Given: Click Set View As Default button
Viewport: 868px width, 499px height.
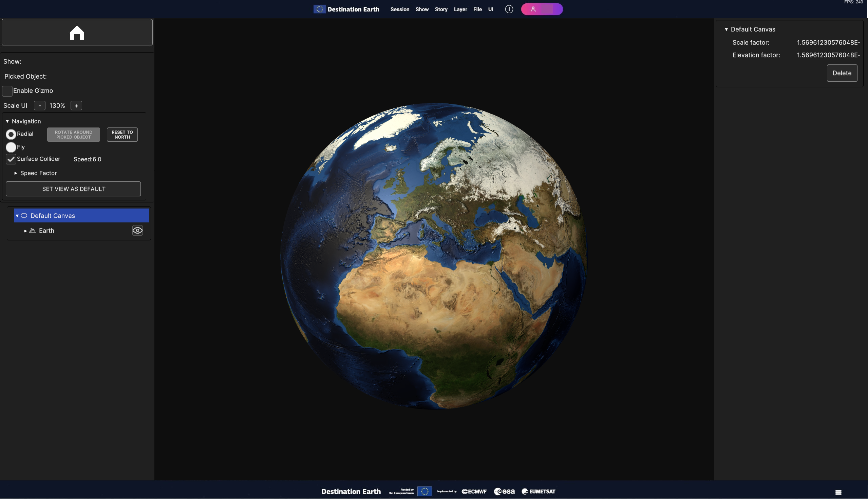Looking at the screenshot, I should pyautogui.click(x=73, y=189).
